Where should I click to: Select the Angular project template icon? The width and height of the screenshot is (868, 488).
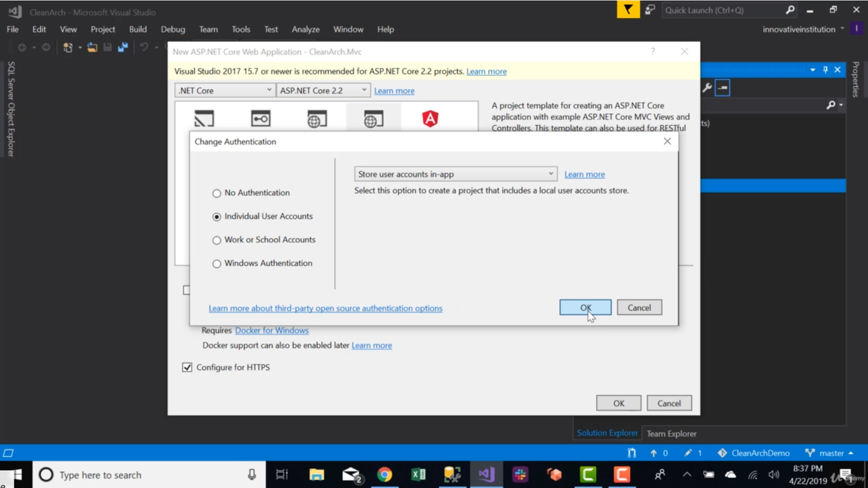430,119
